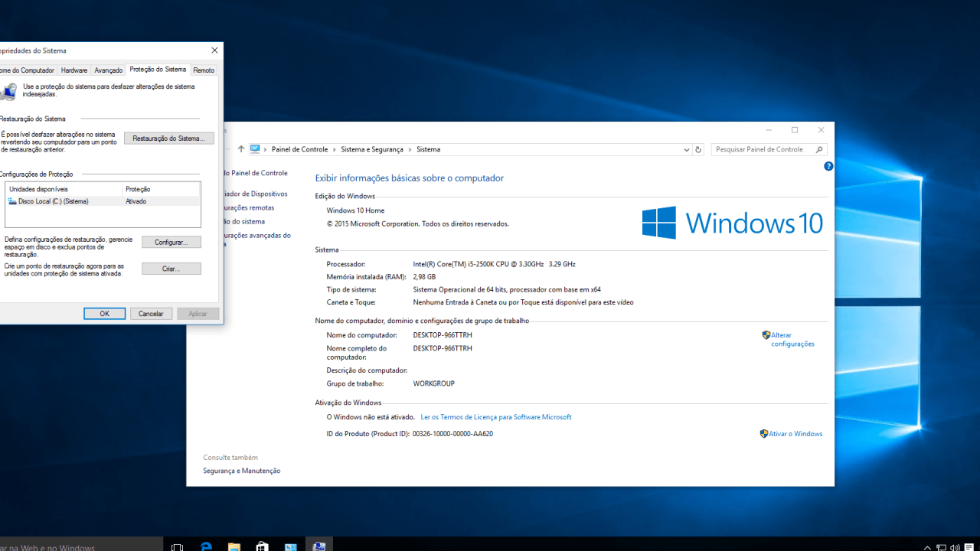Confirm the dialog with OK
Image resolution: width=980 pixels, height=551 pixels.
click(x=104, y=314)
